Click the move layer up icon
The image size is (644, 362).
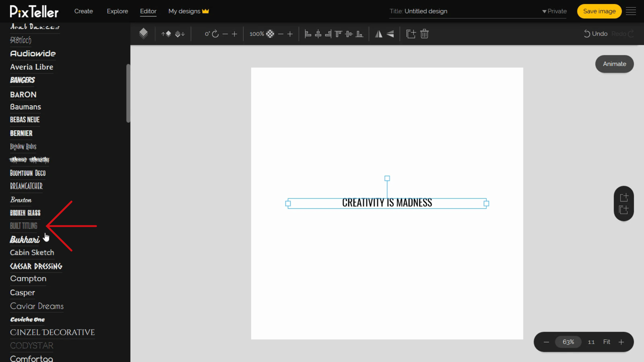(x=167, y=34)
